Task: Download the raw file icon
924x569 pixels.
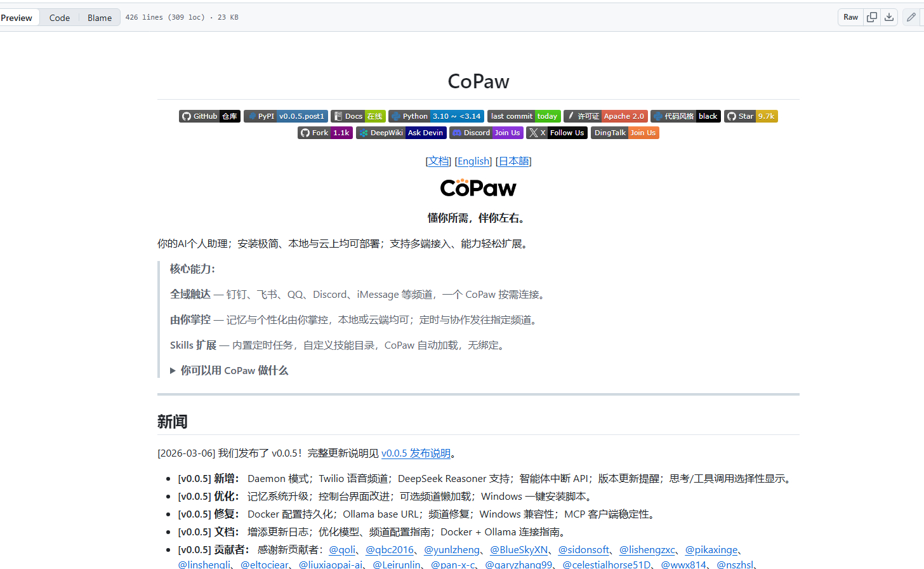Action: (x=889, y=17)
